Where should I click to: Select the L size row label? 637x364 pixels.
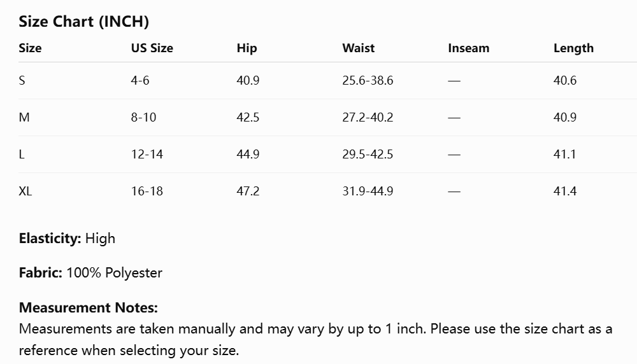(22, 154)
